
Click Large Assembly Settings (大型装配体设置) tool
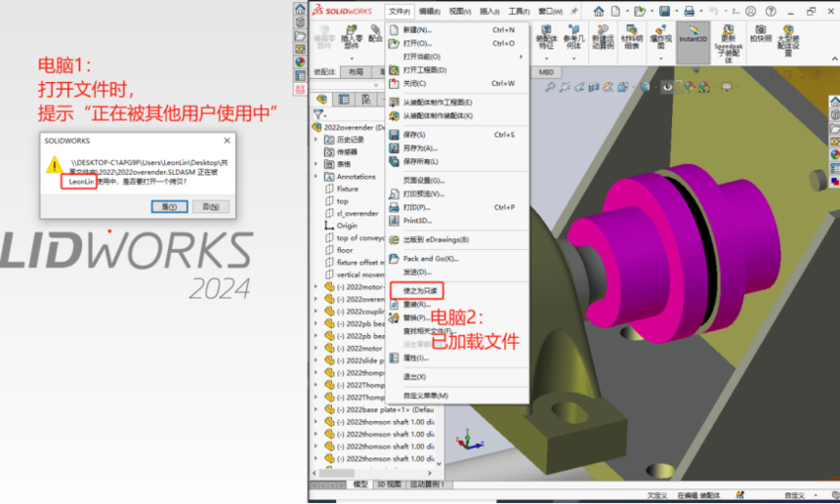(x=788, y=40)
